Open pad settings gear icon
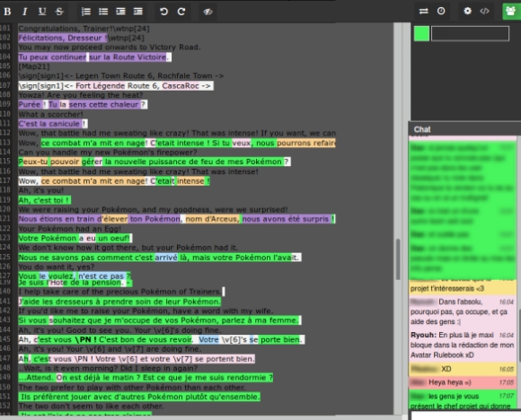Viewport: 521px width, 420px height. [467, 12]
